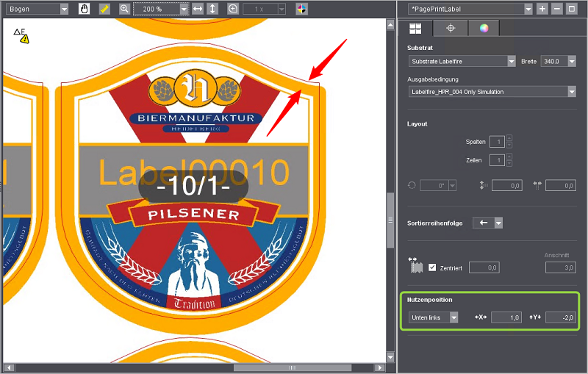Switch to the registration marks tab
Screen dimensions: 588x374
tap(451, 28)
